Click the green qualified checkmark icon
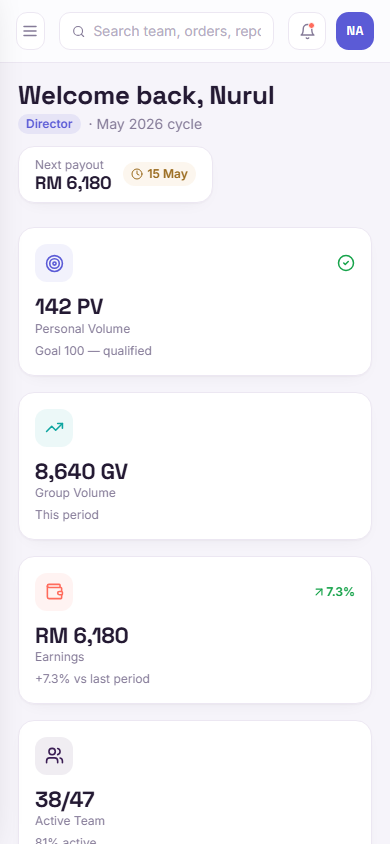 (346, 263)
